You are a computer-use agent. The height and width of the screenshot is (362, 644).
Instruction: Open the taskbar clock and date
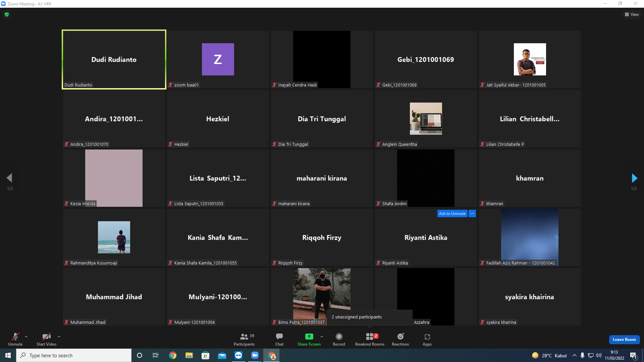click(614, 355)
